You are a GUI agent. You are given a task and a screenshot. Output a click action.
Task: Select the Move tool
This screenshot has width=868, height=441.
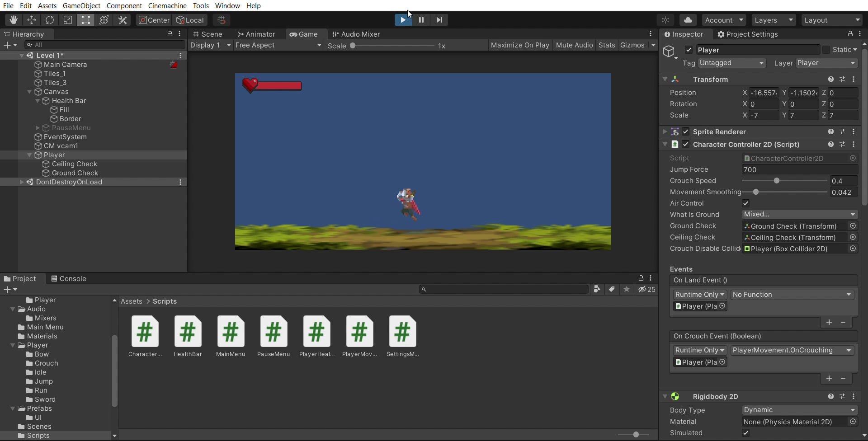tap(32, 20)
